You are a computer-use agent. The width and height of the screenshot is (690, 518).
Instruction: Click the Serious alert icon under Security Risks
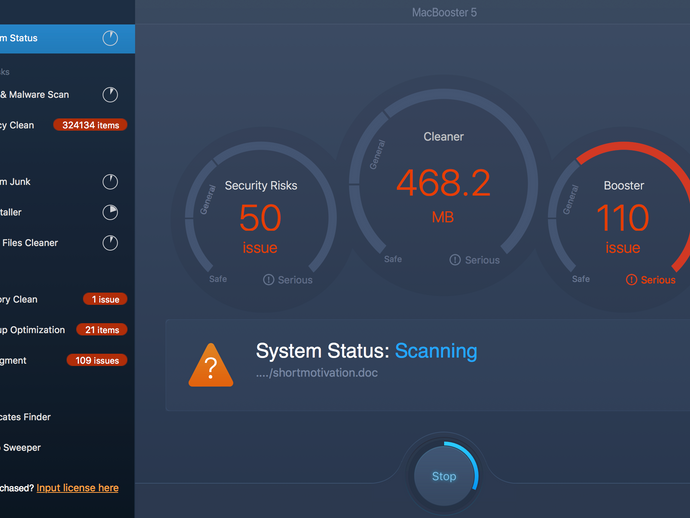coord(268,279)
